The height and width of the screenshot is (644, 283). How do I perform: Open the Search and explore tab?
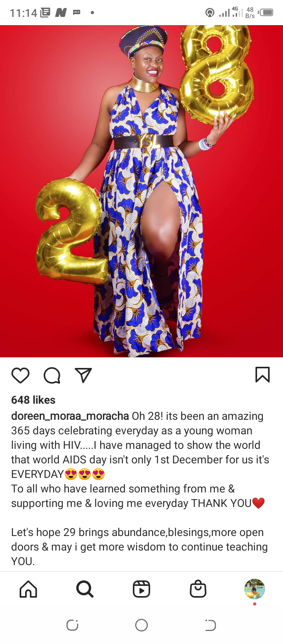click(85, 589)
